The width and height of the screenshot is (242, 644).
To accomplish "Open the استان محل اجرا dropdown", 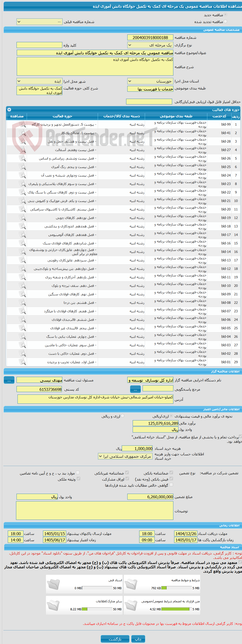I will click(x=150, y=81).
